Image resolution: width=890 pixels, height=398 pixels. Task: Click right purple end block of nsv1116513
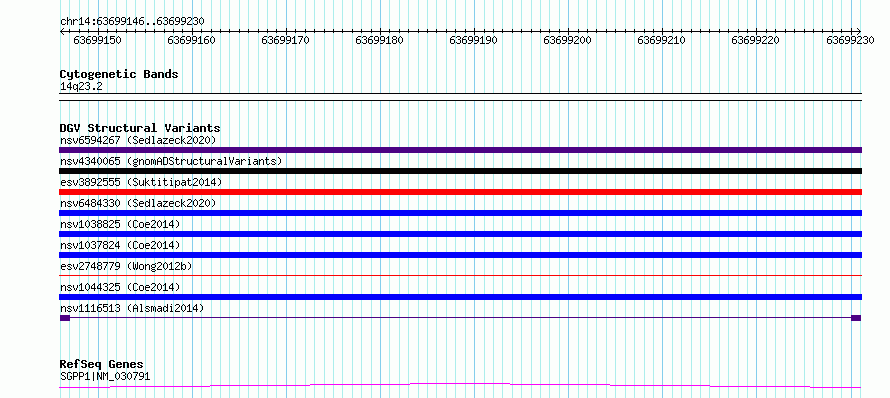pos(857,318)
